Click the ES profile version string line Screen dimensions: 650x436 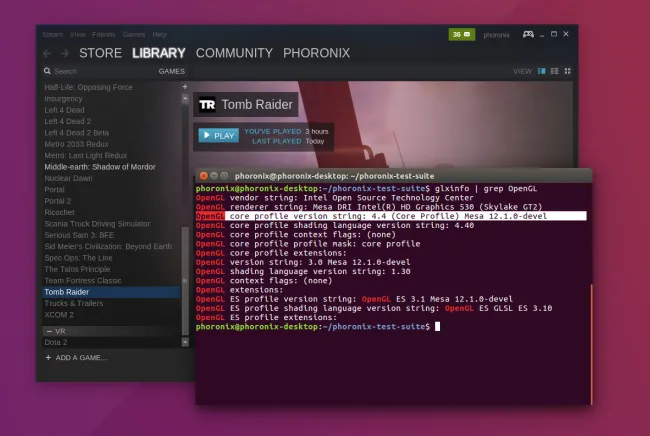[x=354, y=299]
